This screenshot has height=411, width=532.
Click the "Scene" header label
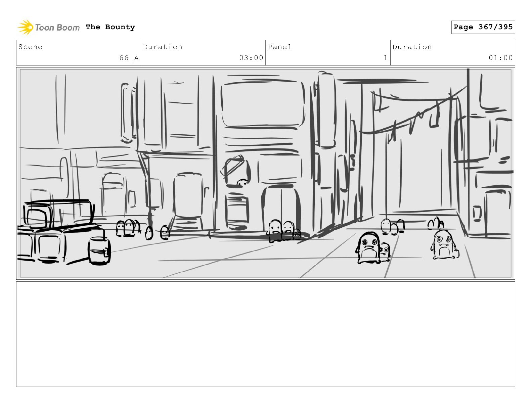(x=31, y=47)
